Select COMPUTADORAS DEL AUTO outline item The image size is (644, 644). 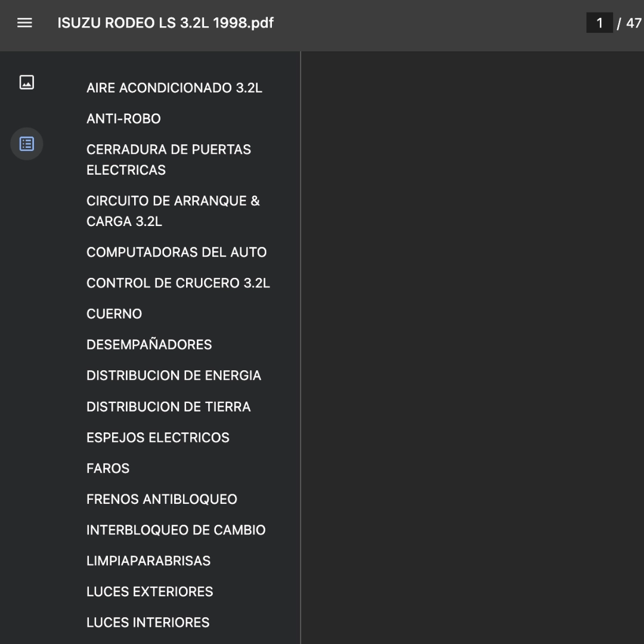pos(177,252)
